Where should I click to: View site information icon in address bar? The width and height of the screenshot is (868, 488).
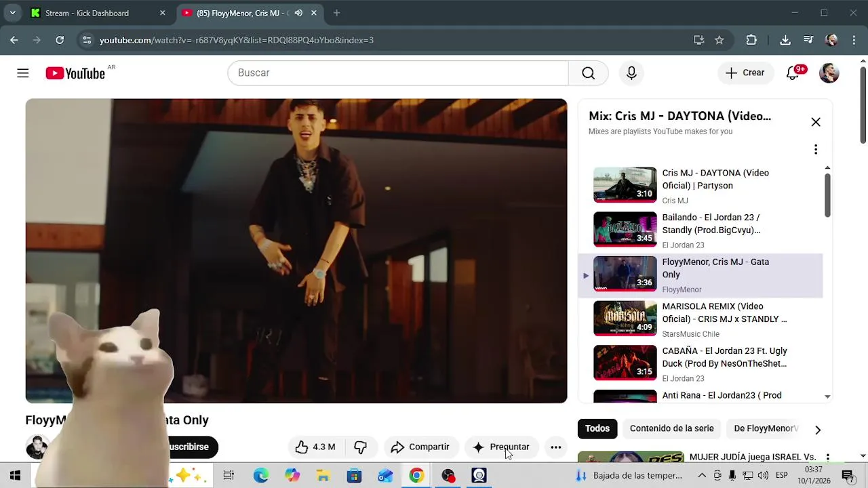87,40
